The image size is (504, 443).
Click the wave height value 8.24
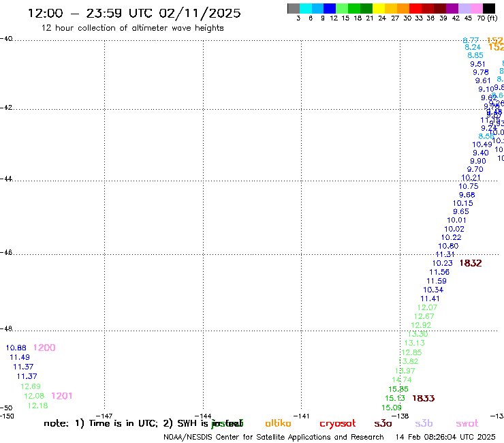point(473,47)
